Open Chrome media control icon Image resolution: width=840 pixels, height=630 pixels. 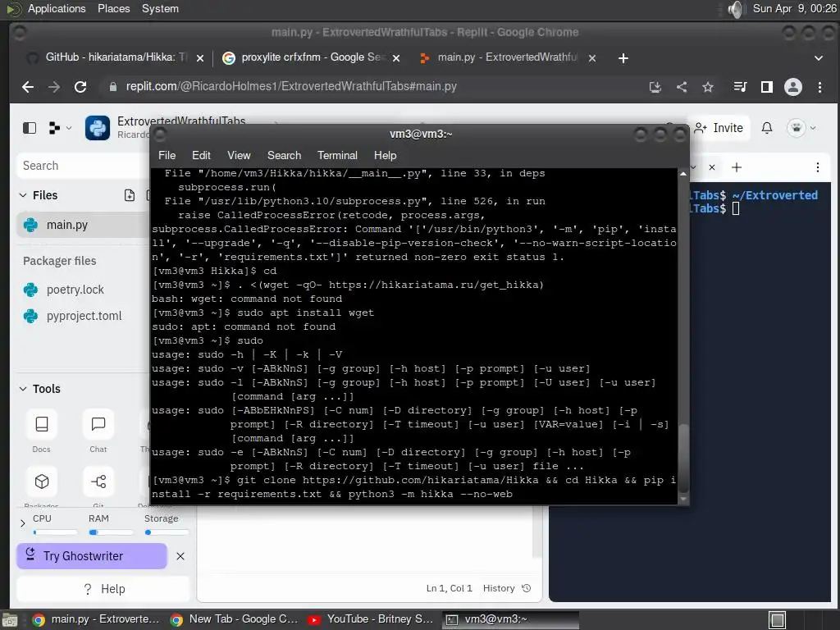[741, 87]
